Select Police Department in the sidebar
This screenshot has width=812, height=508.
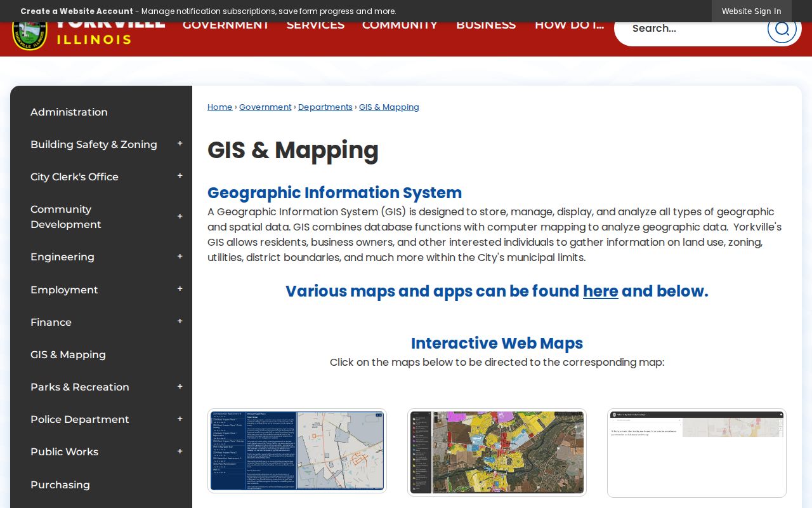coord(80,419)
